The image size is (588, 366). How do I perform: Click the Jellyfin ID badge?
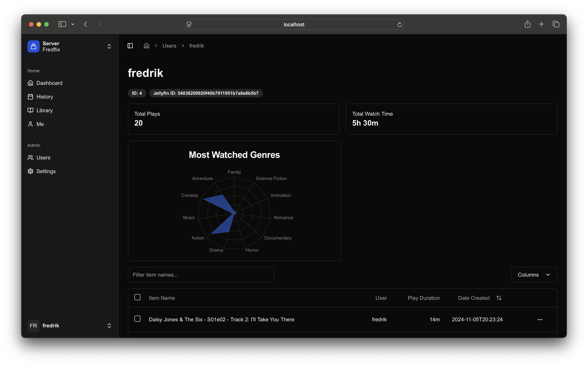point(206,93)
